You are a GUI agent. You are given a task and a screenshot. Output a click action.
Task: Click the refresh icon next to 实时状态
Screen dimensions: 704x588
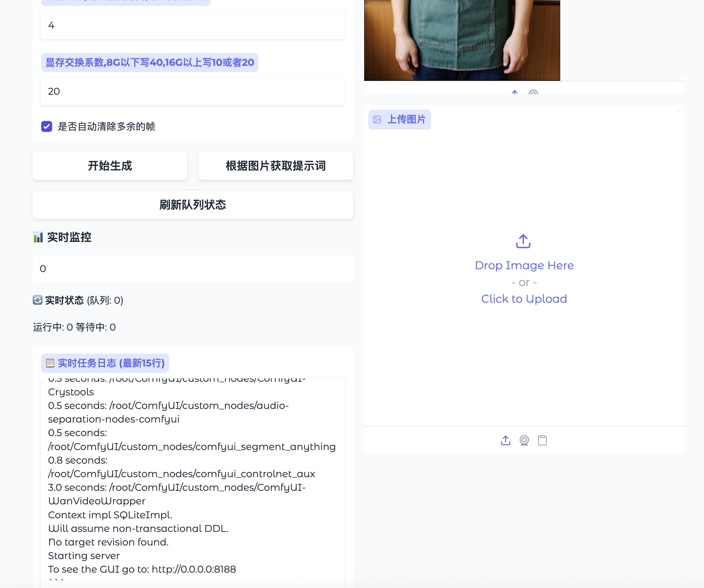click(38, 300)
